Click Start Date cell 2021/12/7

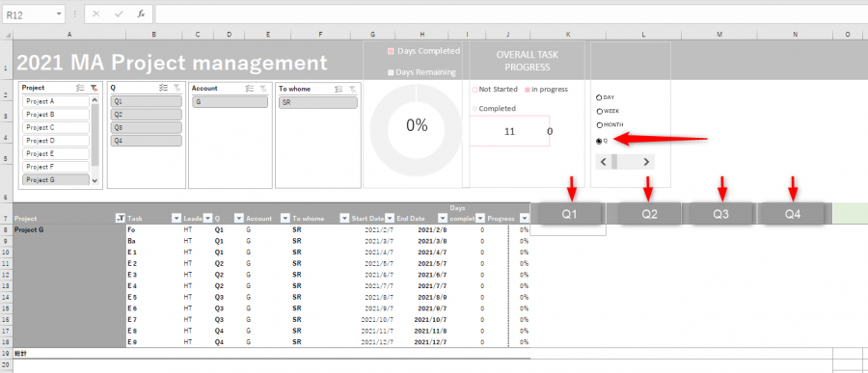(x=378, y=342)
